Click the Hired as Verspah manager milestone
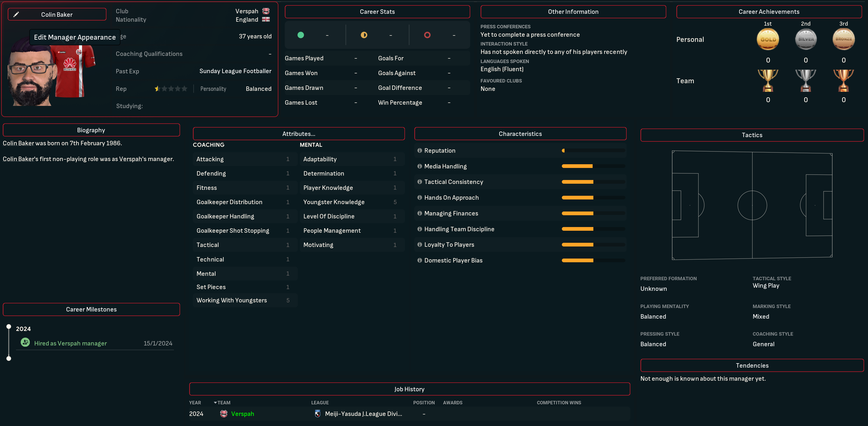868x426 pixels. (x=70, y=343)
